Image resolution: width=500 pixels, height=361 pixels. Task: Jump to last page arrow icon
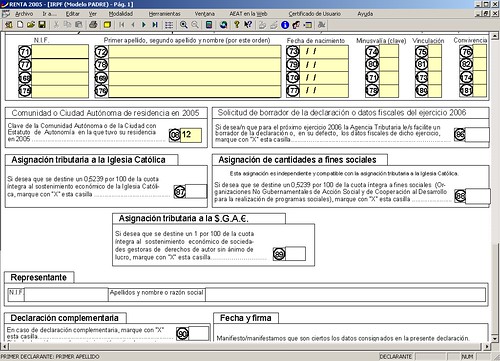click(x=155, y=25)
